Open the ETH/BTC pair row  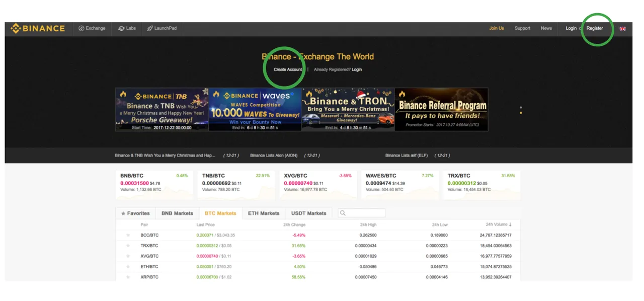(x=318, y=267)
